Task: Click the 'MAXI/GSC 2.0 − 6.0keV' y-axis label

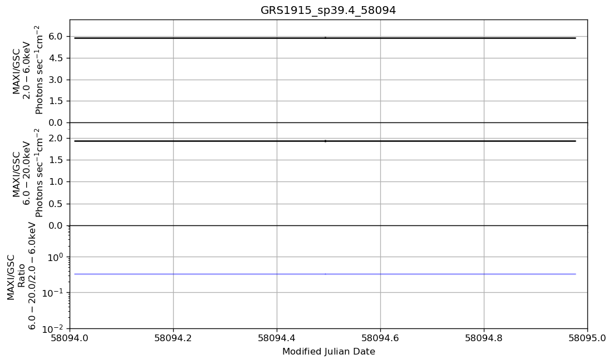Action: pos(27,70)
